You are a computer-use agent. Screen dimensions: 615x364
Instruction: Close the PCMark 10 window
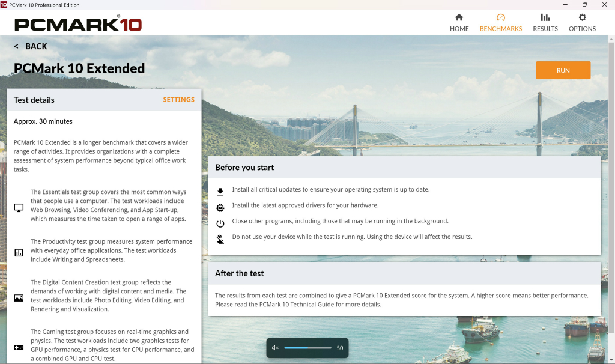(x=604, y=5)
